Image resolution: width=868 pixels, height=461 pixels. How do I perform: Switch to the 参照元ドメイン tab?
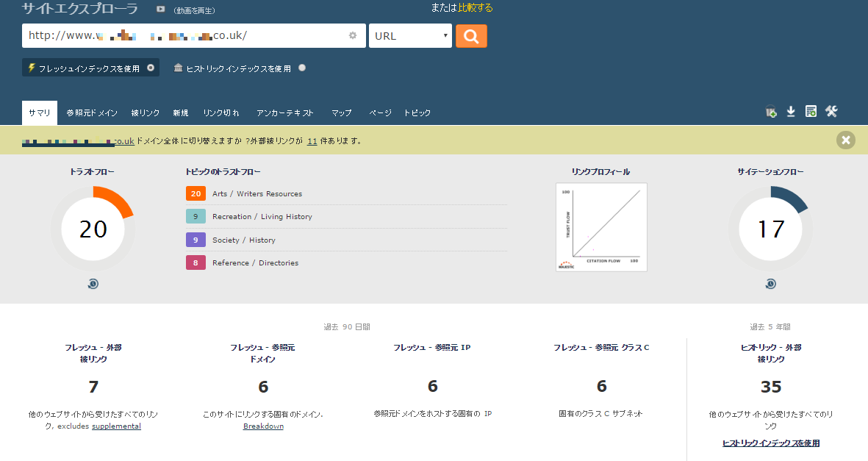pyautogui.click(x=92, y=113)
